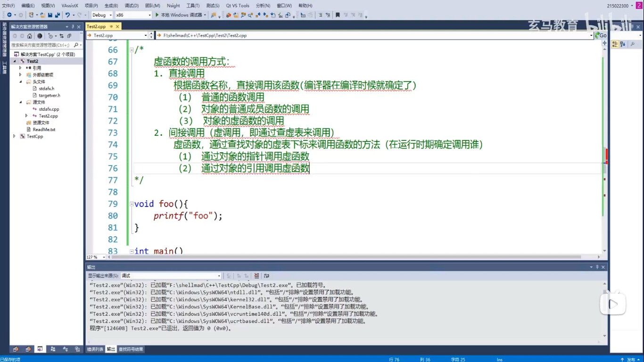Click the Go button in the navigation bar

601,35
